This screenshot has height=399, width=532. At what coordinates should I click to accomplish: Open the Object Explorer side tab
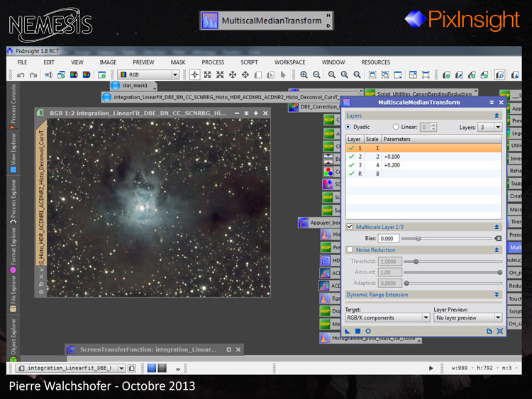pyautogui.click(x=13, y=339)
